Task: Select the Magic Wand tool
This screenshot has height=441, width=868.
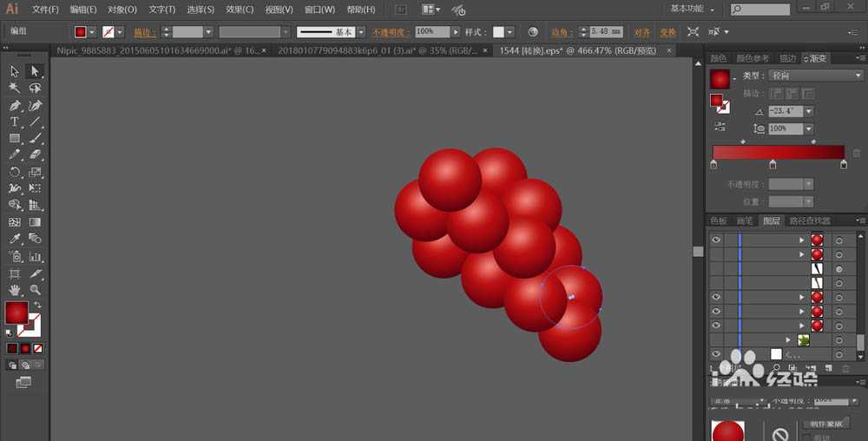Action: pos(15,88)
